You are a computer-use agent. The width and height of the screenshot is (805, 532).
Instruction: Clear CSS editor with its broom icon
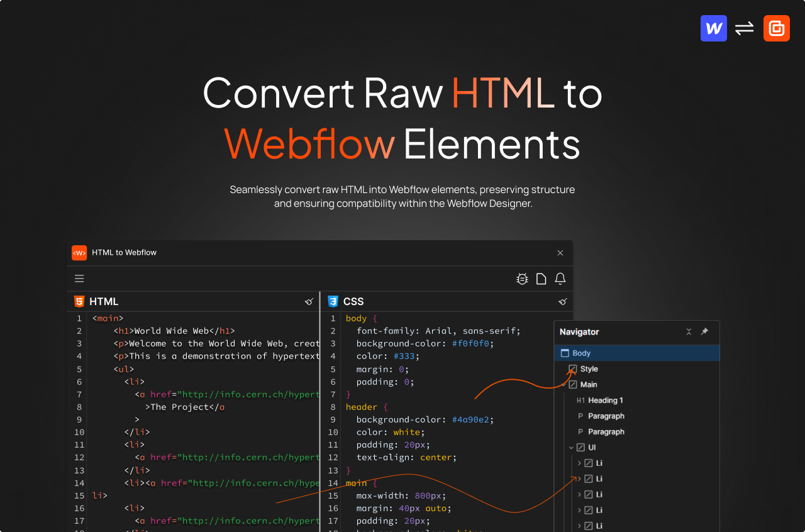coord(563,302)
